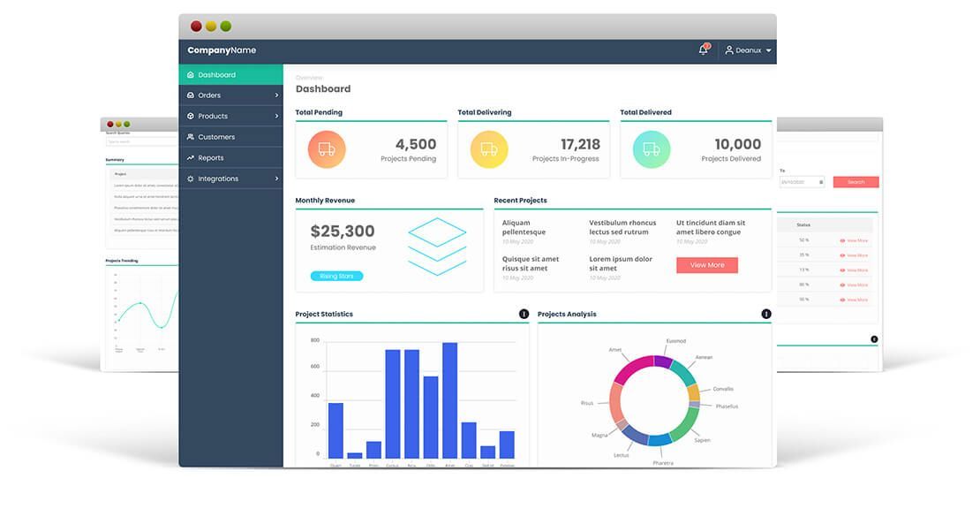Click the Integrations gear icon
The width and height of the screenshot is (980, 509).
pos(191,179)
